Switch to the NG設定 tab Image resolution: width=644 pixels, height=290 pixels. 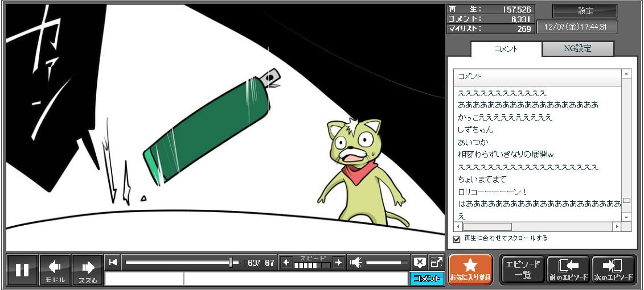pos(577,49)
